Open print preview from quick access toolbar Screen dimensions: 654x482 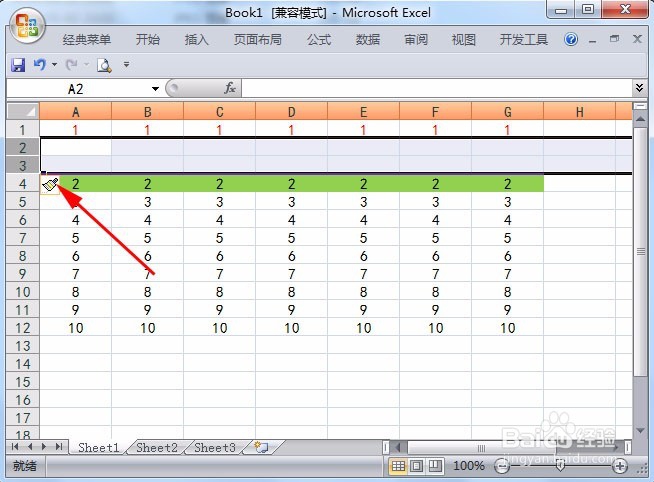click(104, 65)
